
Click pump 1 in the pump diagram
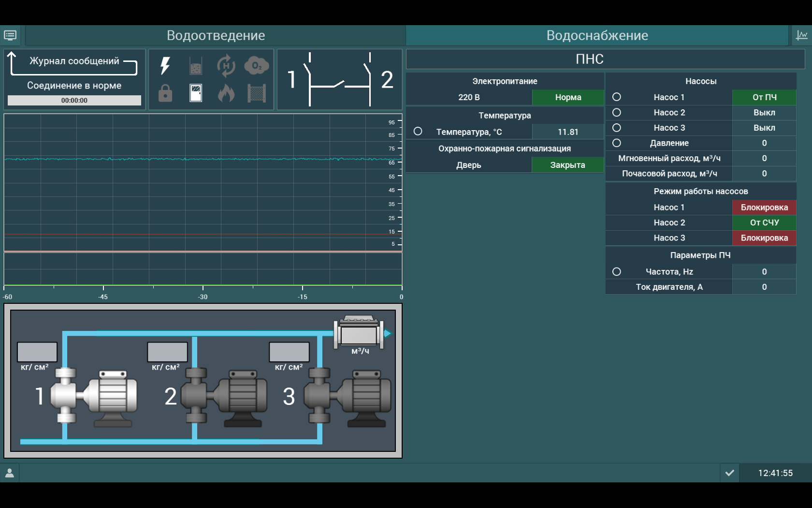coord(94,397)
